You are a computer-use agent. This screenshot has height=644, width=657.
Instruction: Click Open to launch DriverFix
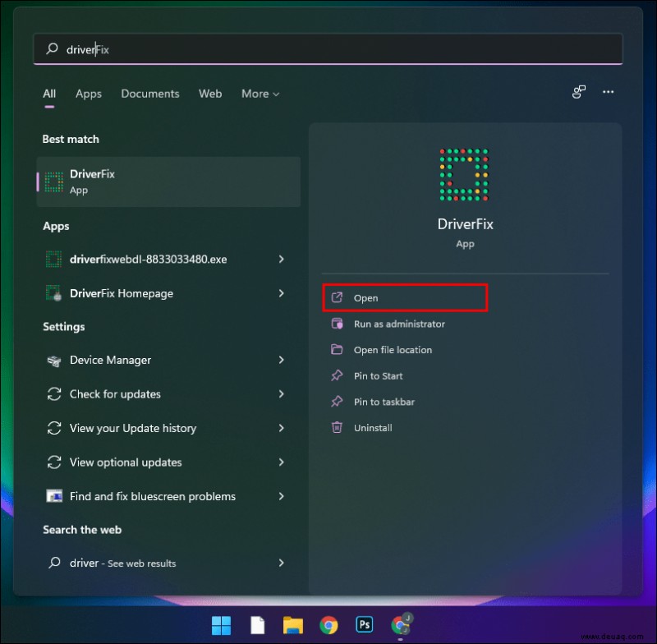(x=405, y=298)
